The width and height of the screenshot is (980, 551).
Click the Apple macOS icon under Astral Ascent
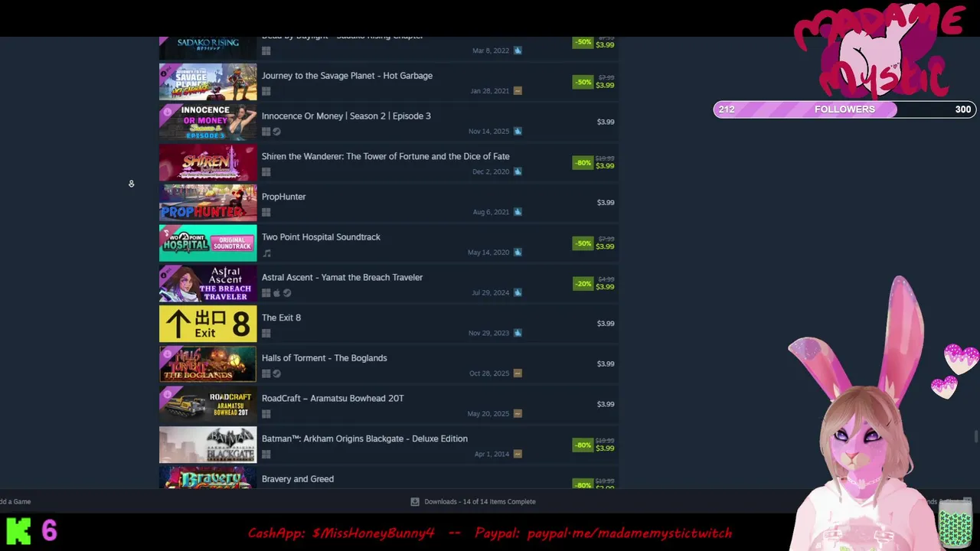[x=276, y=293]
